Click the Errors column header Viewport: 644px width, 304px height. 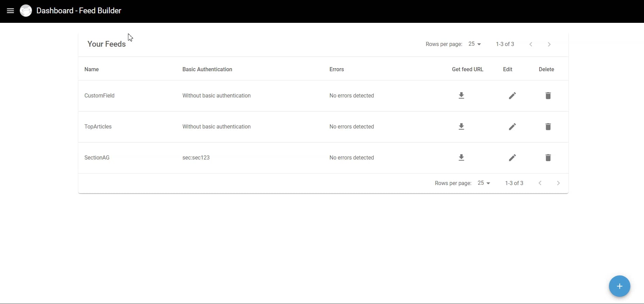tap(337, 69)
